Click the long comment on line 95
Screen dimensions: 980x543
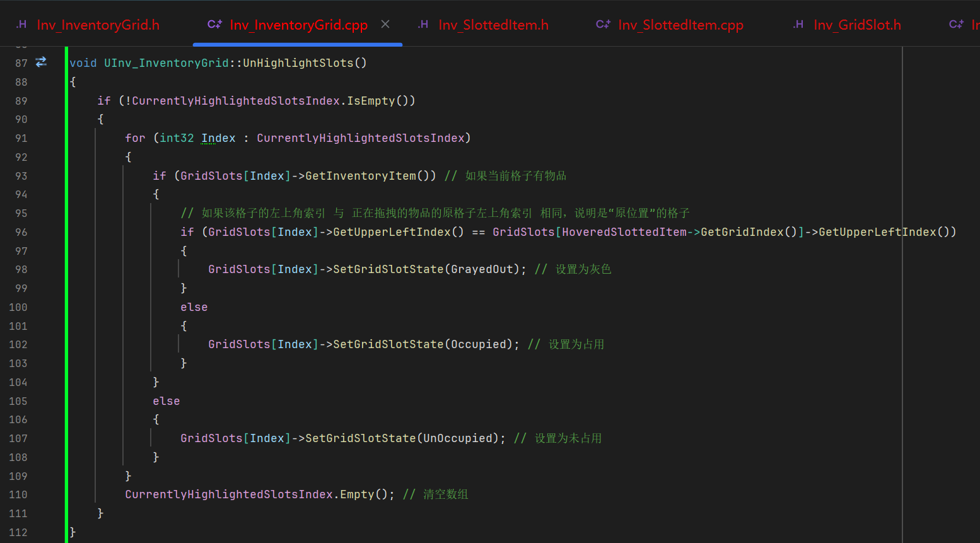pos(435,213)
